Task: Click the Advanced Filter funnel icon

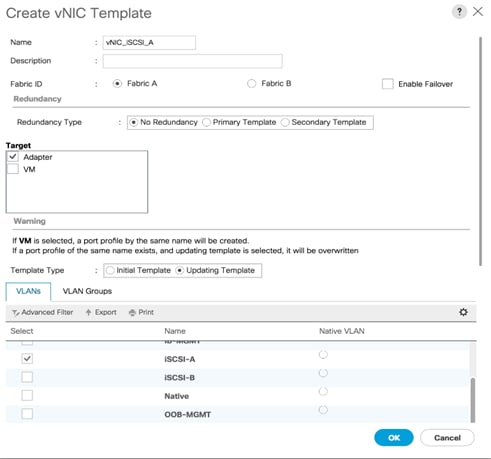Action: [x=15, y=313]
